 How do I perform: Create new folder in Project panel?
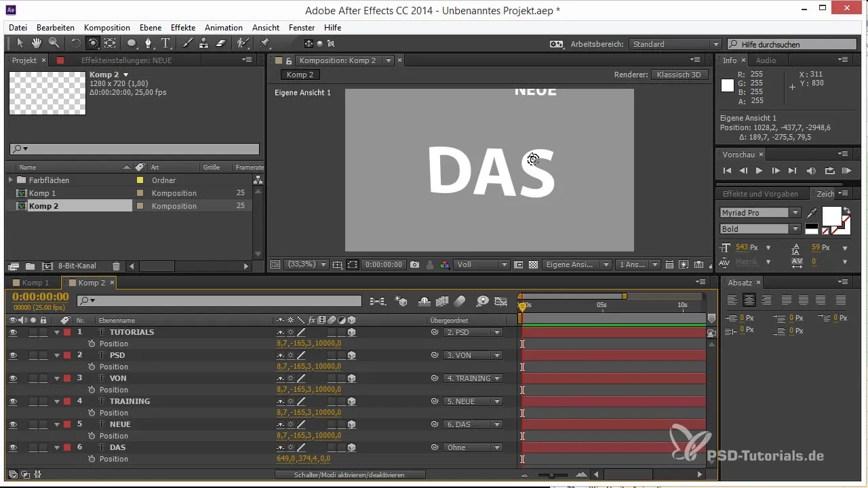pos(30,266)
